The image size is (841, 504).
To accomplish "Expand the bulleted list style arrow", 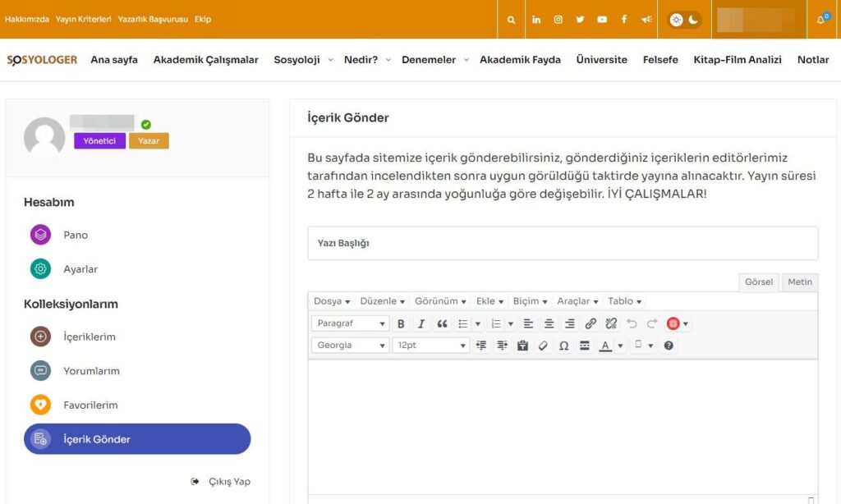I will 478,324.
